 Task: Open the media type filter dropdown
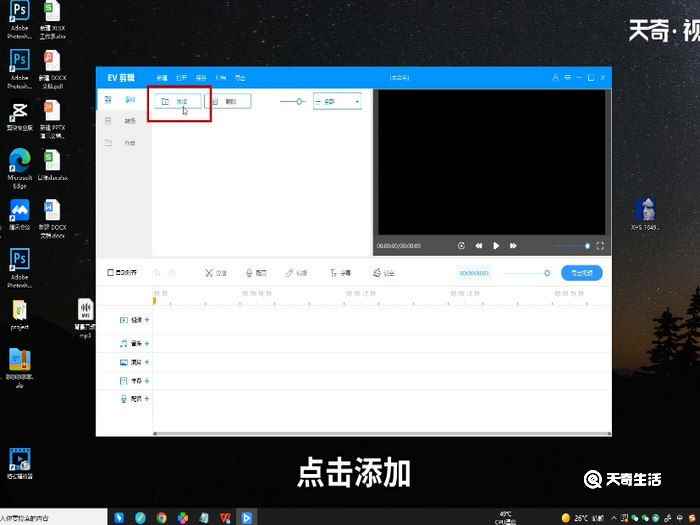click(x=337, y=101)
